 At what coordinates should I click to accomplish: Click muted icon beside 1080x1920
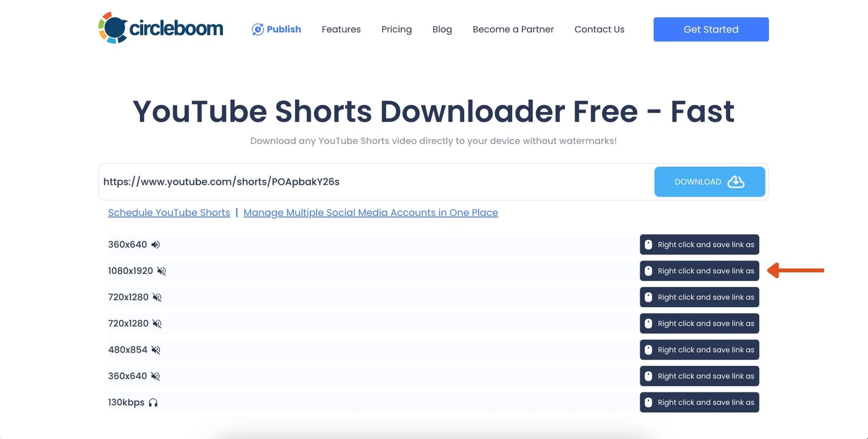[x=162, y=271]
